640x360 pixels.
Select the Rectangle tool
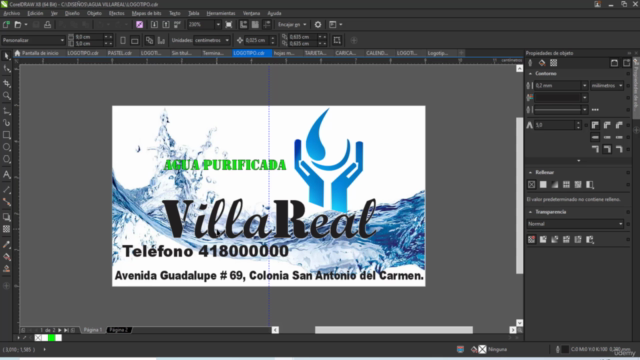7,135
